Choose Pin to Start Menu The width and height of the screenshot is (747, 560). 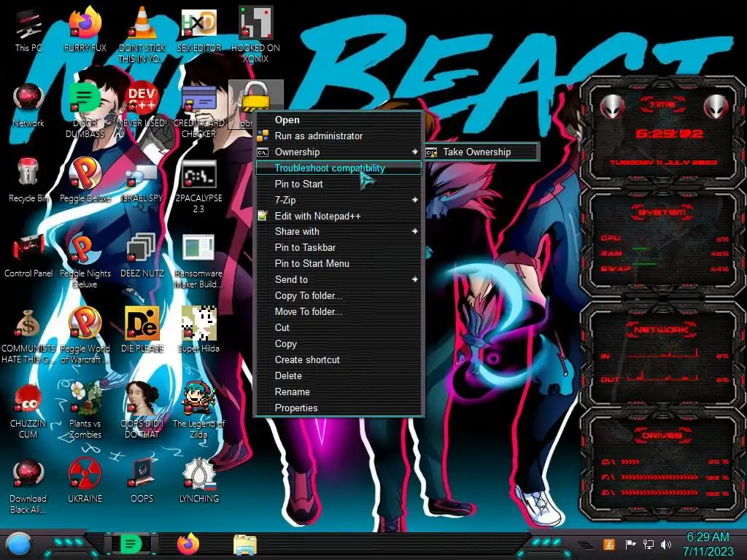[x=338, y=264]
